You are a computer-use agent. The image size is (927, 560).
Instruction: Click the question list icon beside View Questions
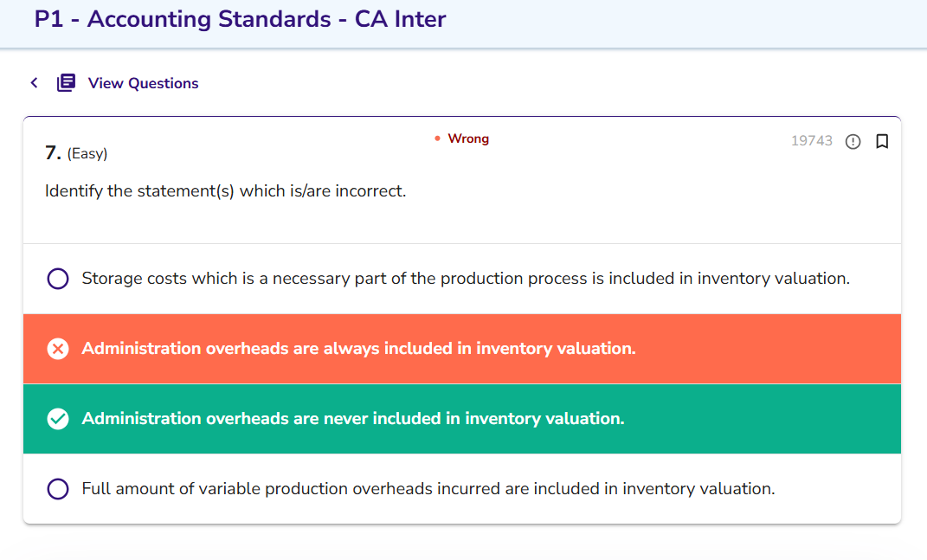click(x=66, y=83)
